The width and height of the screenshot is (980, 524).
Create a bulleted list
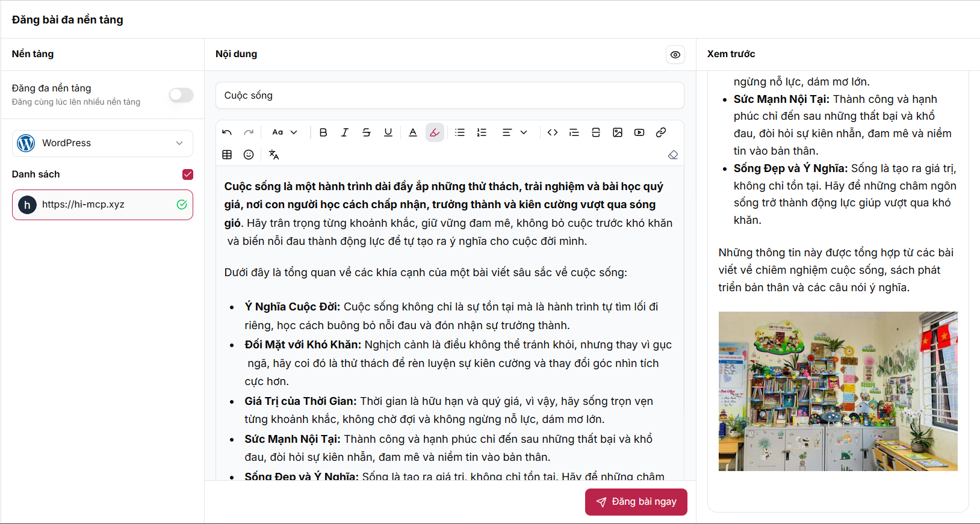click(x=460, y=132)
